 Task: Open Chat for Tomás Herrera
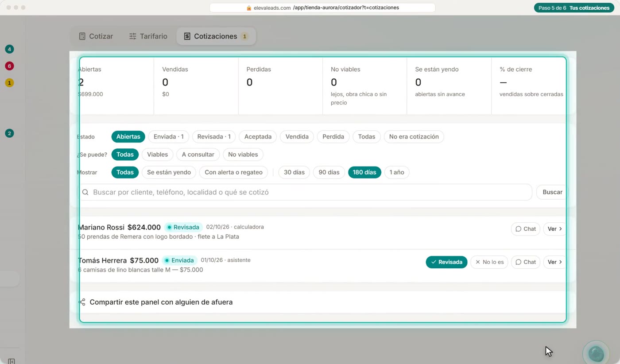coord(525,262)
